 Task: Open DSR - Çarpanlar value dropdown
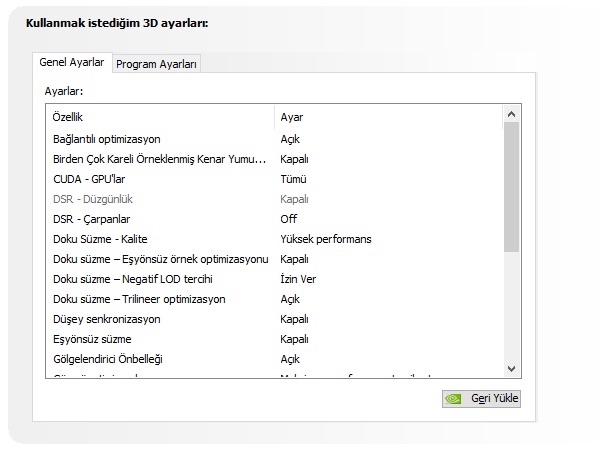tap(289, 219)
